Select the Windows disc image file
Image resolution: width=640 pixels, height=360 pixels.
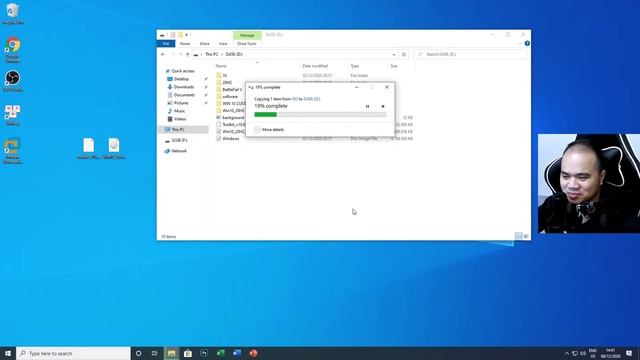click(x=228, y=139)
